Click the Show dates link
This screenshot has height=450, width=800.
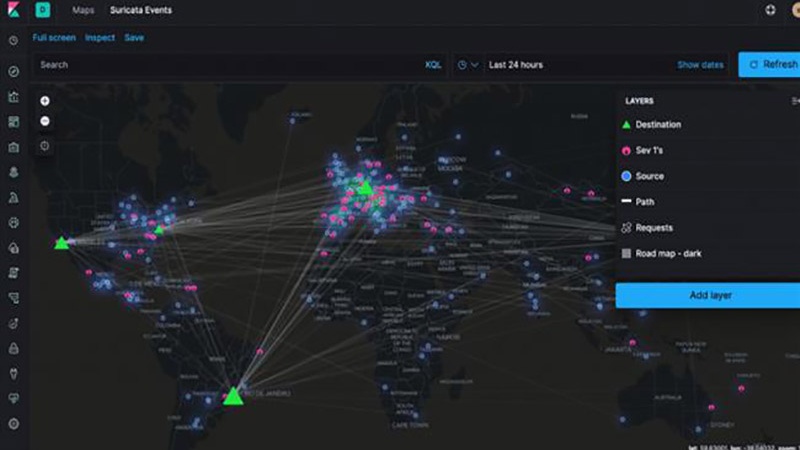(x=700, y=65)
